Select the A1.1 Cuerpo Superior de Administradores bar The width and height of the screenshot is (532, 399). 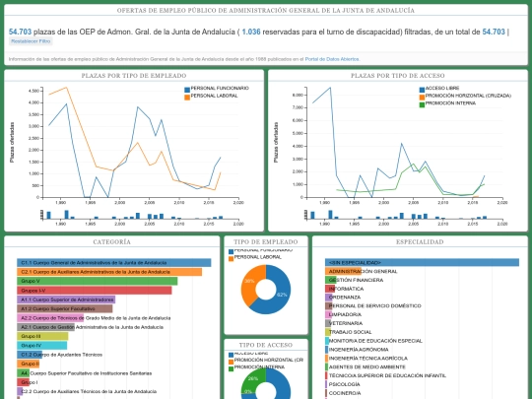(x=66, y=299)
